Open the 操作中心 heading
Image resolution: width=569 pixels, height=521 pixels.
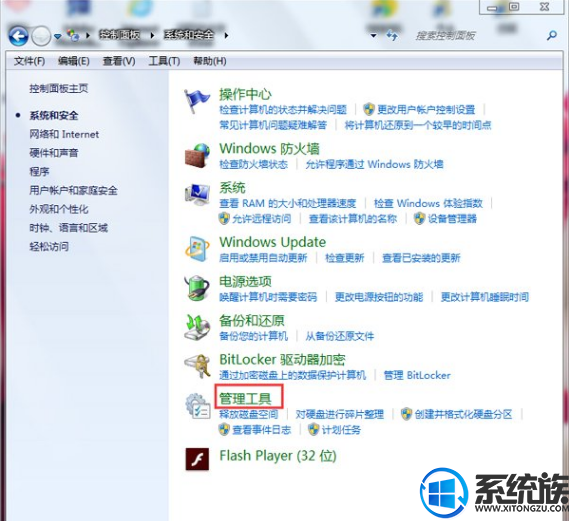[245, 94]
